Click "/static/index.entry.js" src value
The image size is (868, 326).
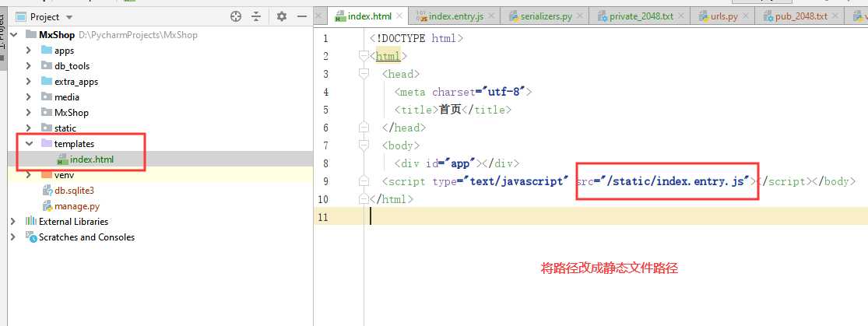[x=676, y=181]
